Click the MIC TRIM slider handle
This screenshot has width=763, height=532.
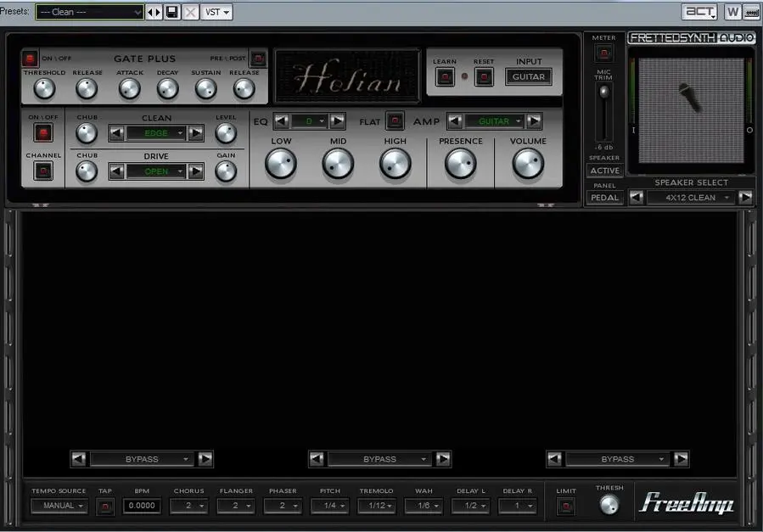click(x=604, y=92)
